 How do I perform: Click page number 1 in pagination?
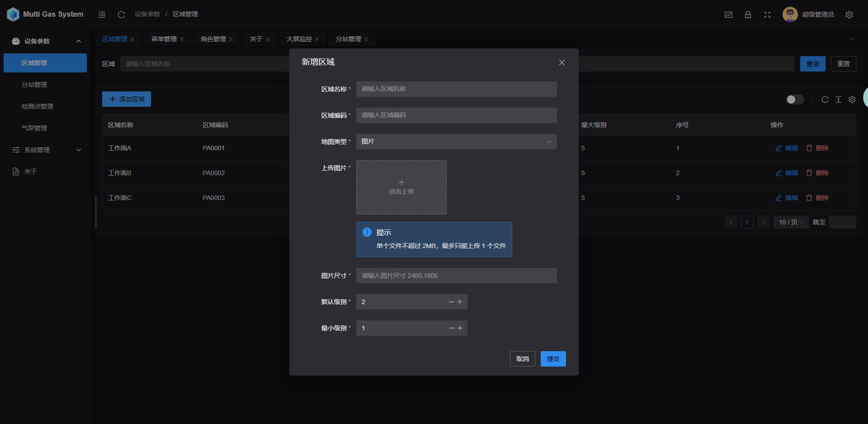pos(747,222)
